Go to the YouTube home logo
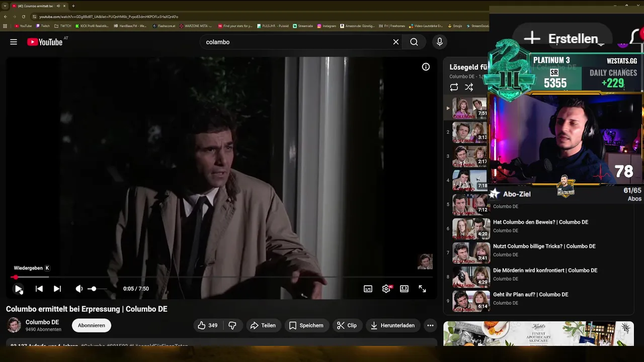Viewport: 644px width, 362px height. [45, 42]
